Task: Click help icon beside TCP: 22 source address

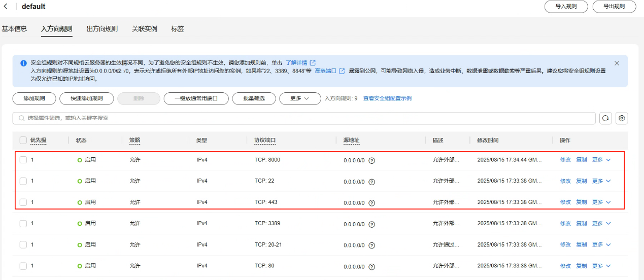Action: 371,182
